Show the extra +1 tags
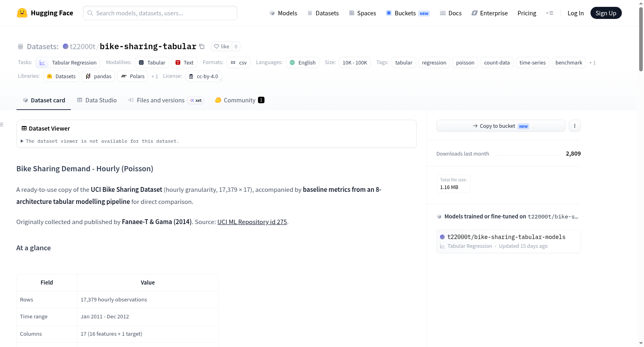 [x=592, y=62]
